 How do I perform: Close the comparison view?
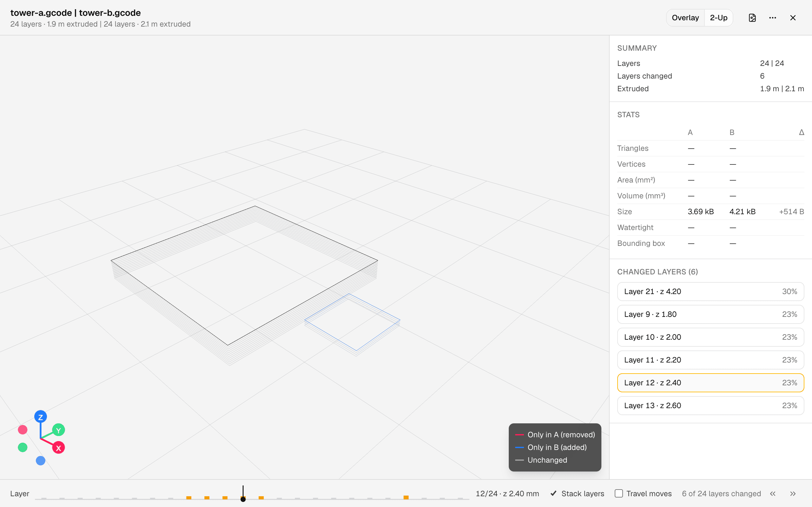click(x=793, y=18)
